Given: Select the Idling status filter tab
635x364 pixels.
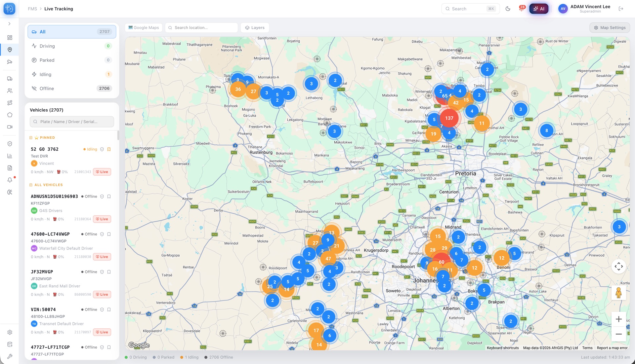Looking at the screenshot, I should [x=71, y=74].
